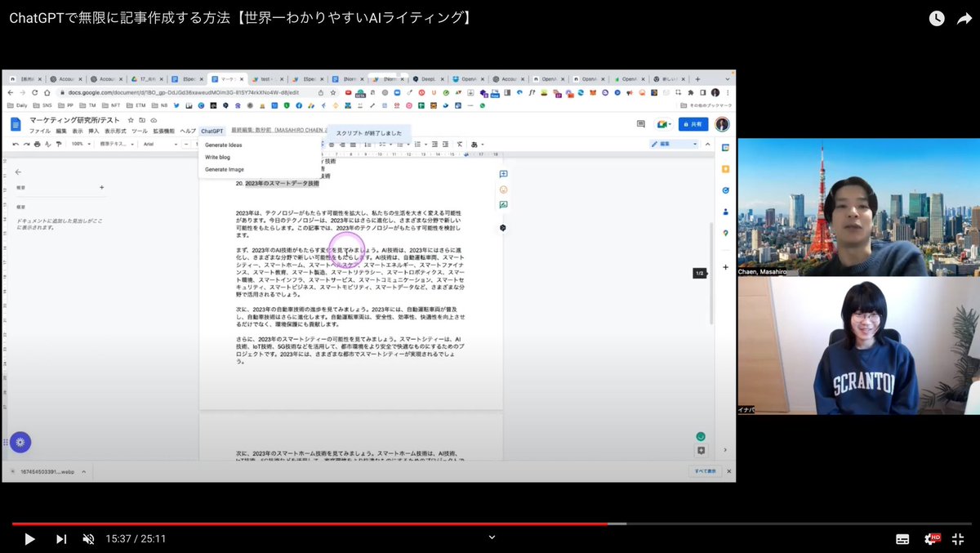Open the 表示形式 menu
980x553 pixels.
click(115, 131)
